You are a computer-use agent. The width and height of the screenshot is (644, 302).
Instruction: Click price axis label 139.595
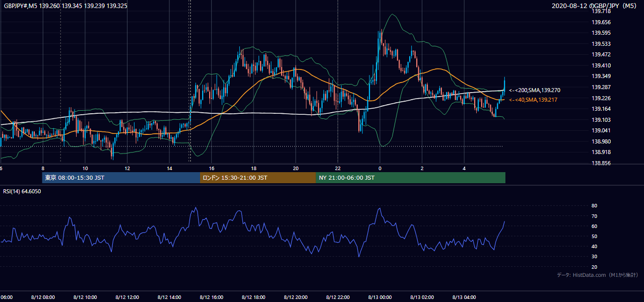tap(601, 33)
